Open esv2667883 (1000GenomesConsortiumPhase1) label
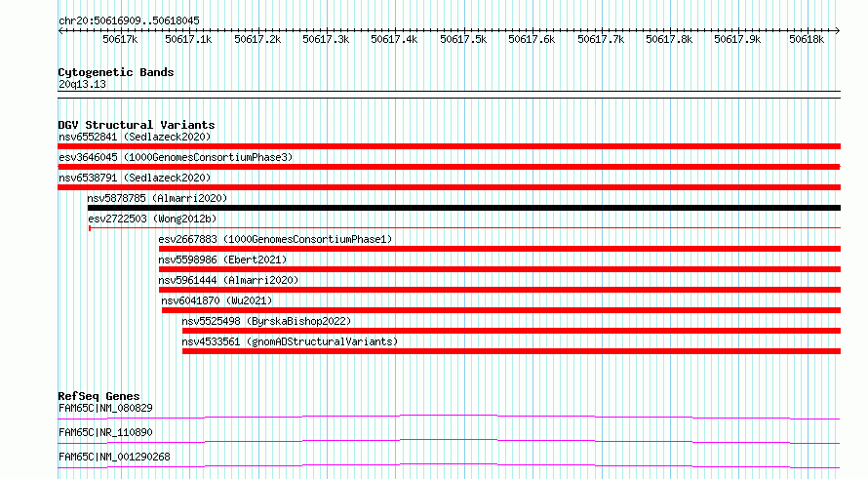 pos(275,239)
